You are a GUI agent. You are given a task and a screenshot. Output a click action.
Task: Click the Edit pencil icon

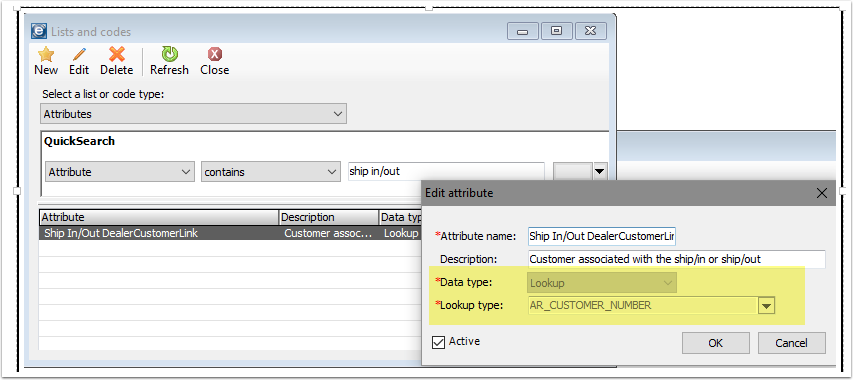coord(79,54)
